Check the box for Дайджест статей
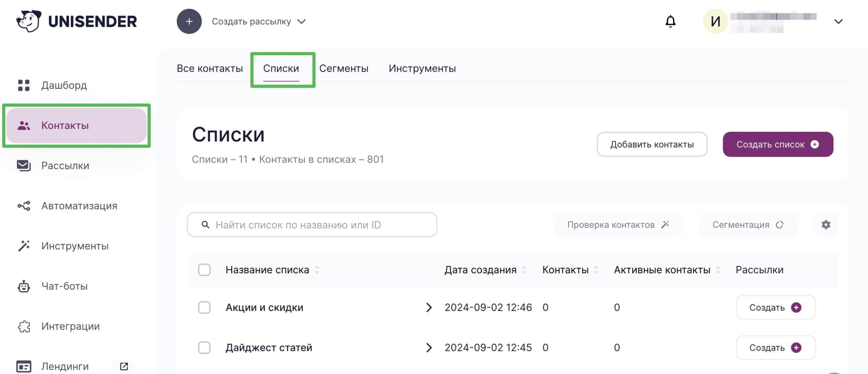Screen dimensions: 868x374 204,348
